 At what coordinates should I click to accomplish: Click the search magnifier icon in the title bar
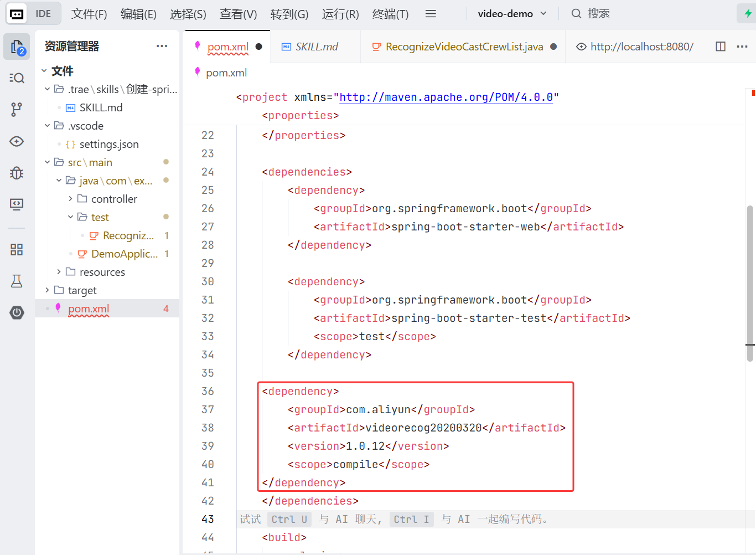(576, 13)
